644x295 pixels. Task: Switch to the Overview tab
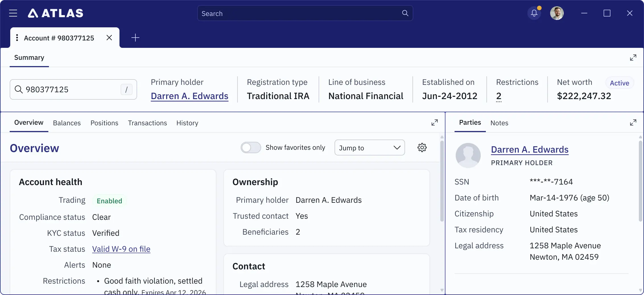tap(29, 122)
